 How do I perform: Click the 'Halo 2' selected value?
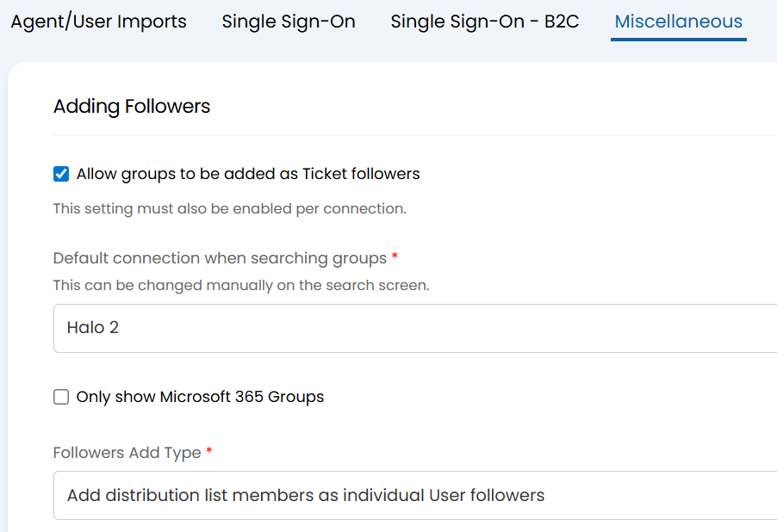(x=93, y=328)
